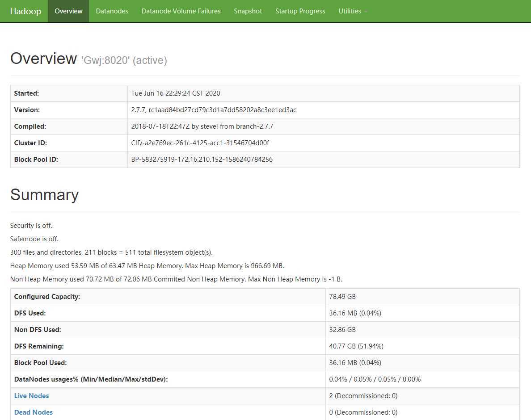This screenshot has width=531, height=420.
Task: Open the Startup Progress tab
Action: tap(300, 11)
